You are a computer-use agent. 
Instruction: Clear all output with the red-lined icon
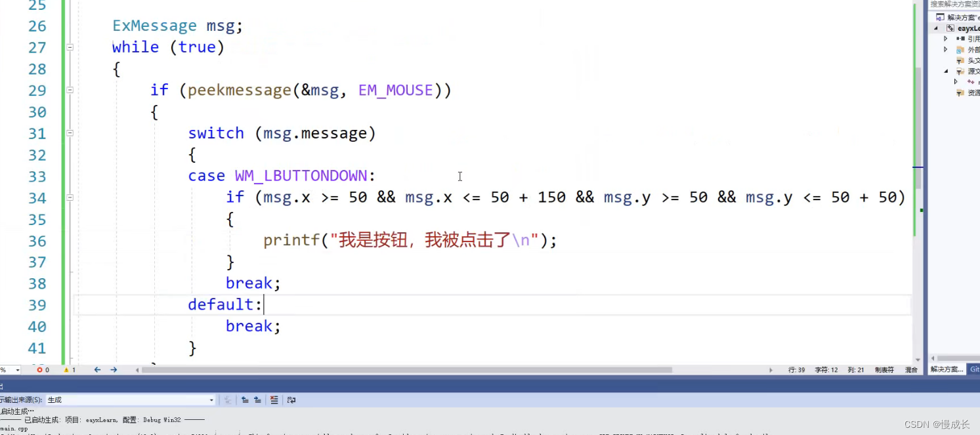pyautogui.click(x=274, y=400)
